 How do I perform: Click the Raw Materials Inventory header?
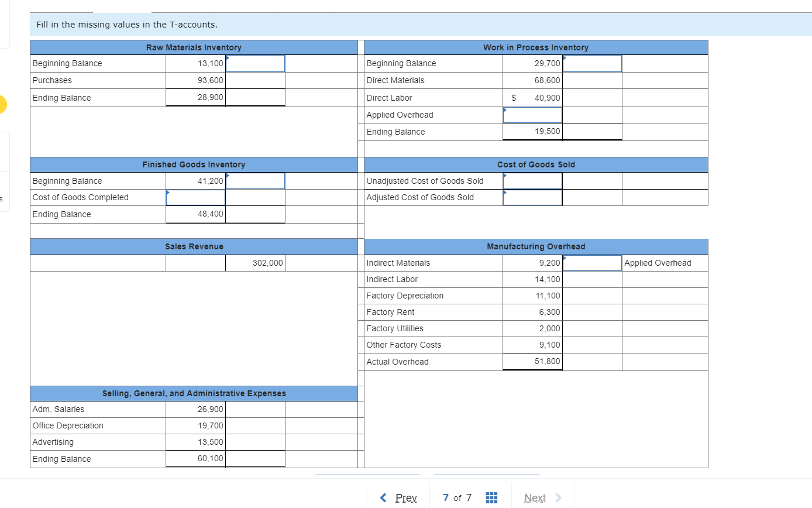click(x=194, y=47)
